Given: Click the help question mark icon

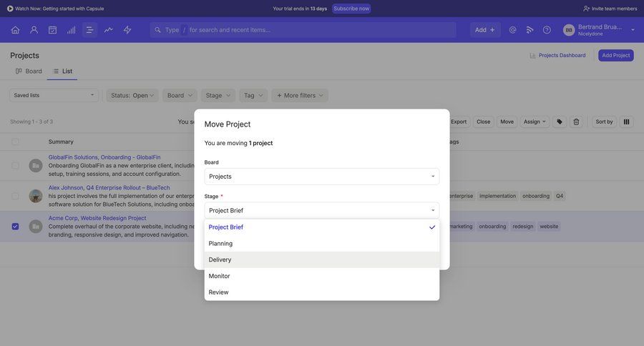Looking at the screenshot, I should pyautogui.click(x=547, y=30).
